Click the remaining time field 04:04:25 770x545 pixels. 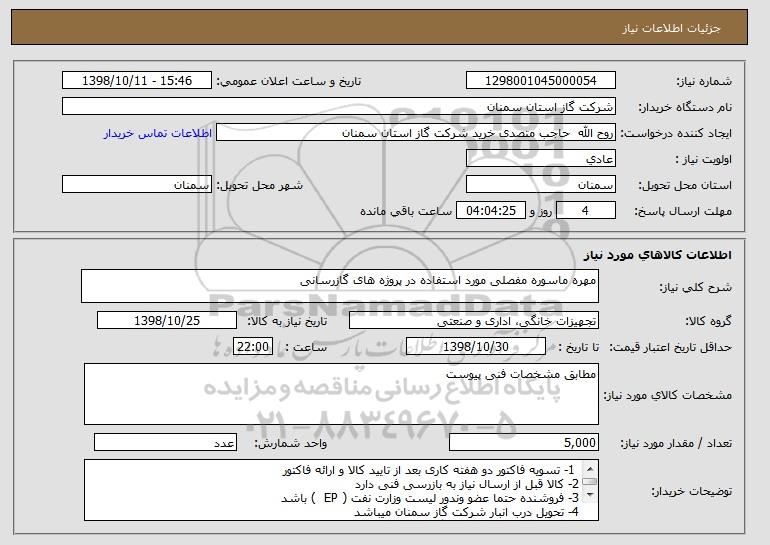click(491, 211)
